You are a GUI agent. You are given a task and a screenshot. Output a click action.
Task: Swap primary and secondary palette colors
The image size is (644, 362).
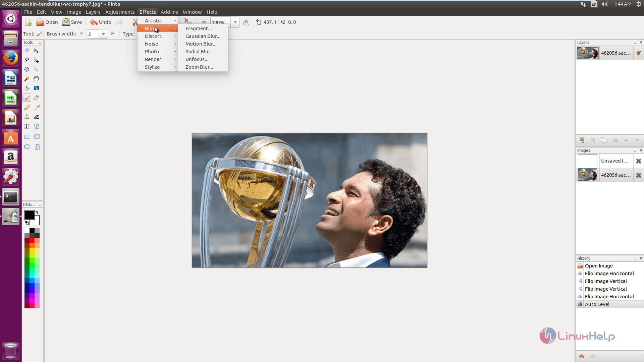[37, 213]
